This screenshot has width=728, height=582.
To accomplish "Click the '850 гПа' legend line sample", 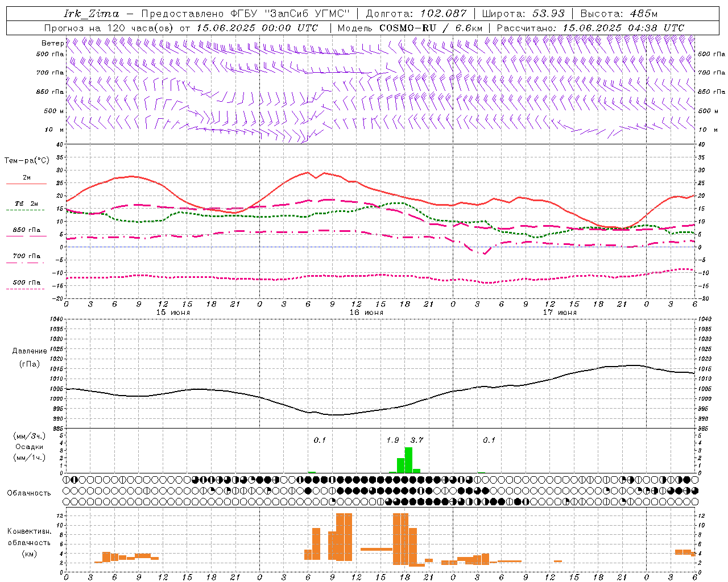I will [26, 236].
